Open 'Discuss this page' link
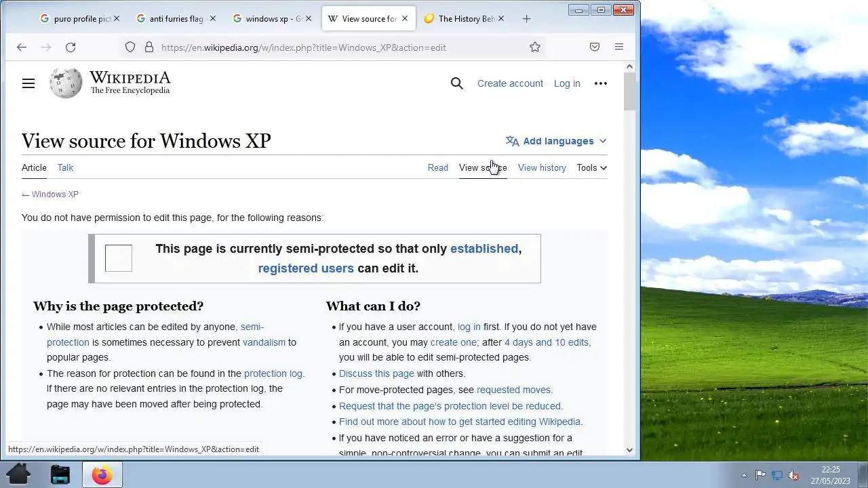 376,373
